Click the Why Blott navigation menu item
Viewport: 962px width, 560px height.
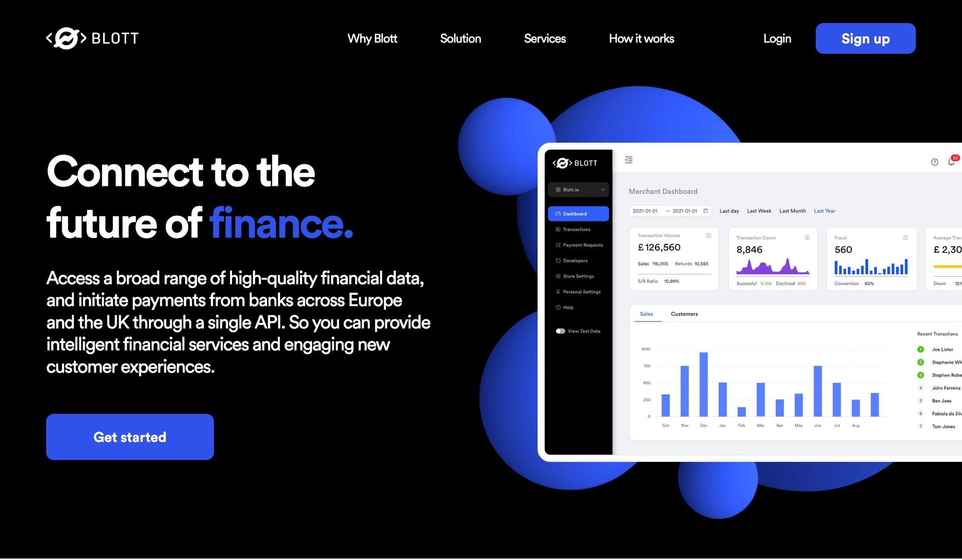(x=372, y=38)
